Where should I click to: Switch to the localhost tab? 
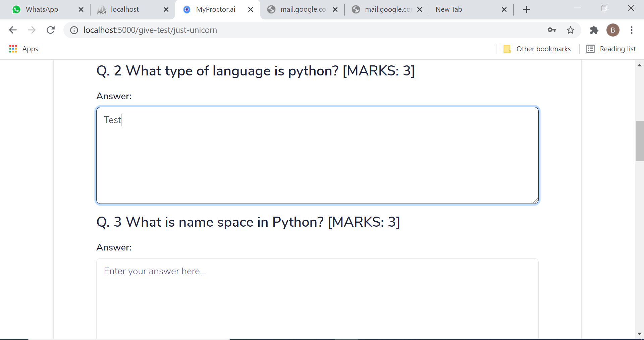[133, 9]
